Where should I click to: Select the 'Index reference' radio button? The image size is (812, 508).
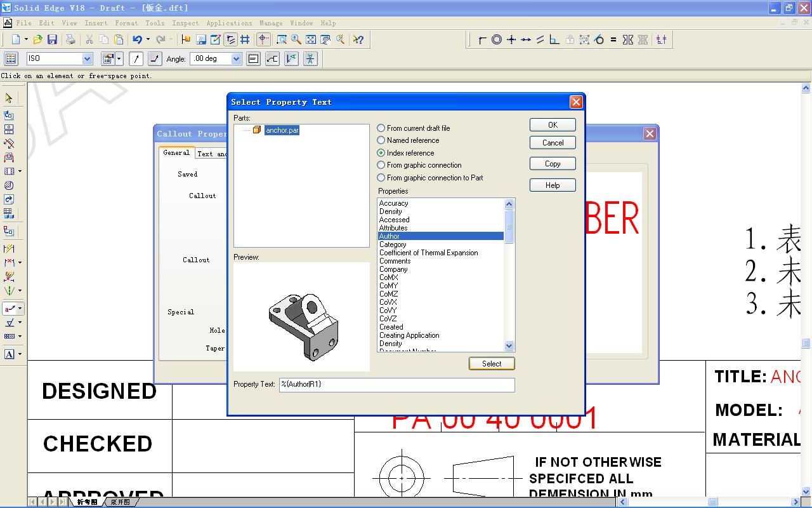pos(406,153)
